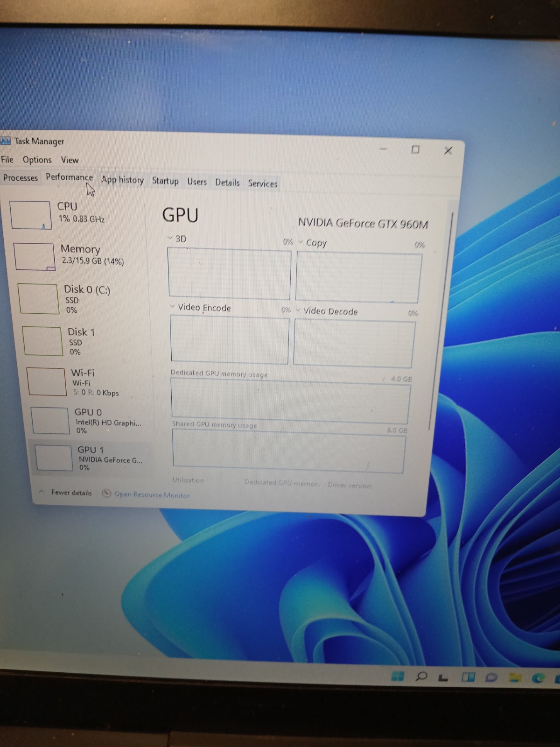Open the Chat icon on taskbar
The width and height of the screenshot is (560, 747).
(491, 677)
